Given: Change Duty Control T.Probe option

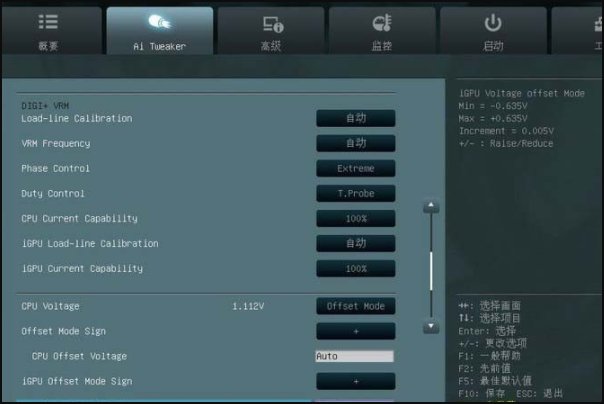Looking at the screenshot, I should (x=355, y=193).
